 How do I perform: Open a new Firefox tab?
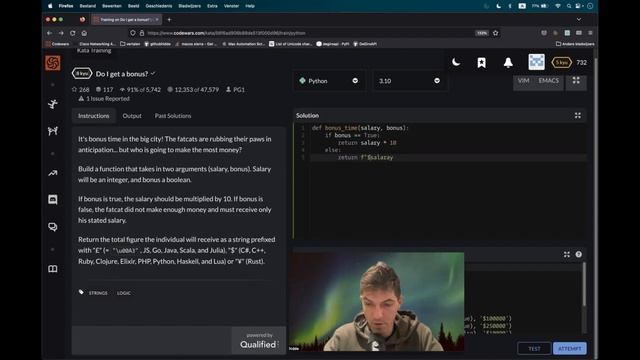click(169, 20)
